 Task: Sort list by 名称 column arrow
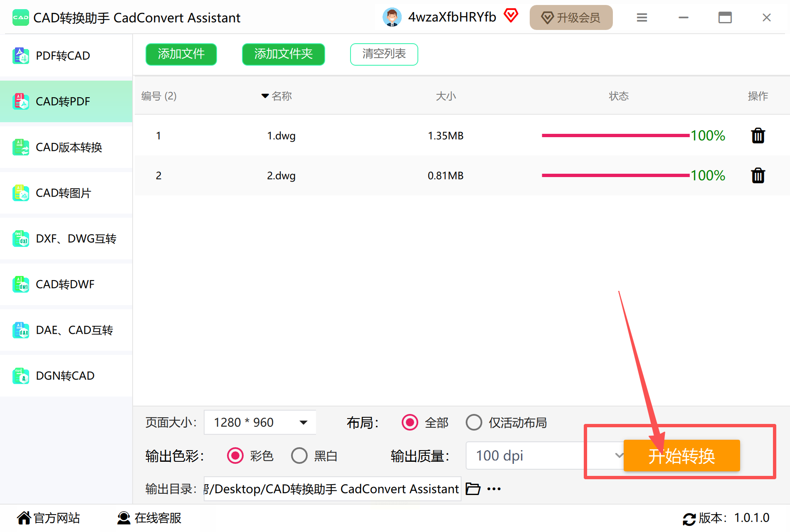point(265,96)
